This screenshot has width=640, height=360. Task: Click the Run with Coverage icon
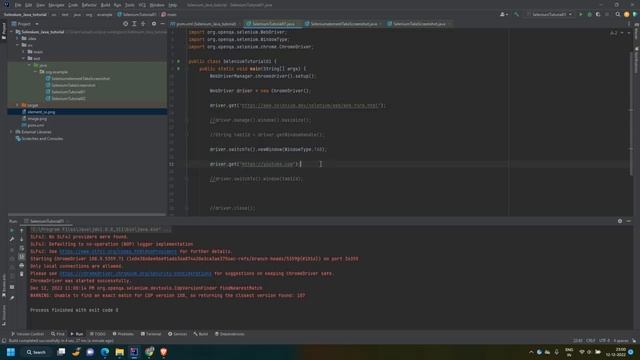click(598, 14)
